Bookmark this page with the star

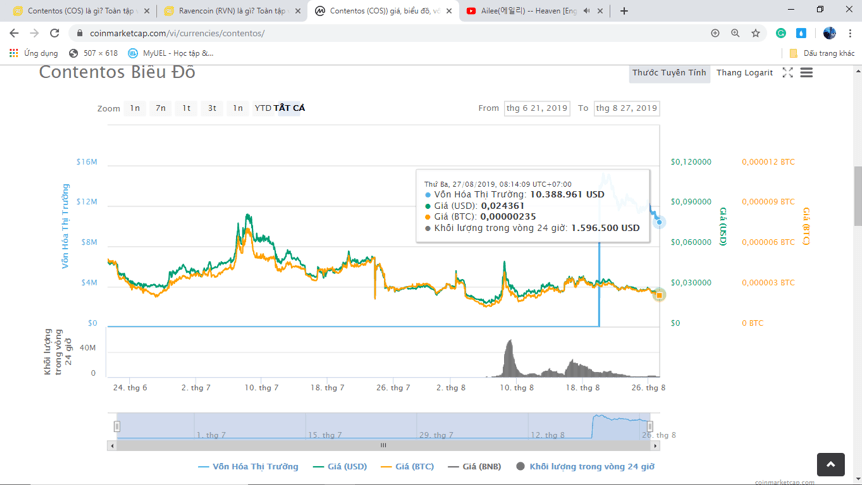(755, 33)
